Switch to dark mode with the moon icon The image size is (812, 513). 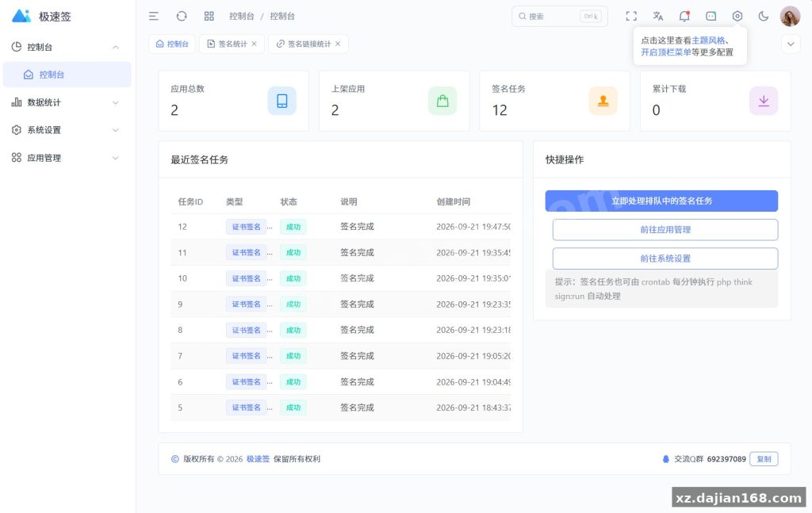coord(764,16)
